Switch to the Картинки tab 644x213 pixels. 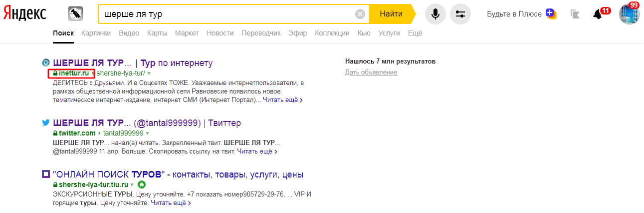pos(96,33)
